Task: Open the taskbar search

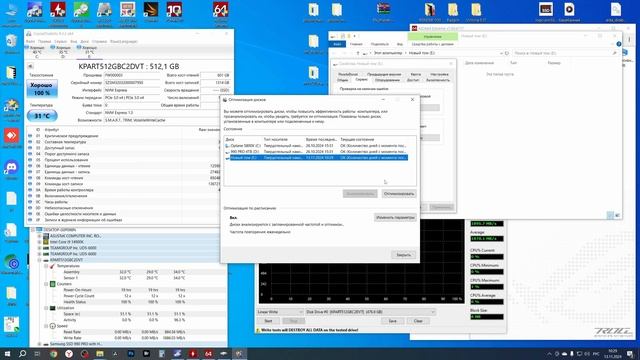Action: pyautogui.click(x=22, y=353)
